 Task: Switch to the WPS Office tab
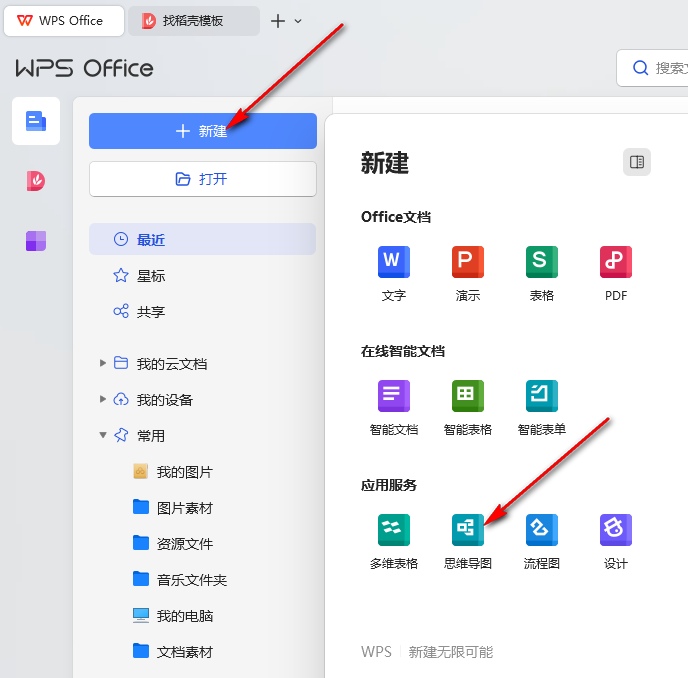64,21
